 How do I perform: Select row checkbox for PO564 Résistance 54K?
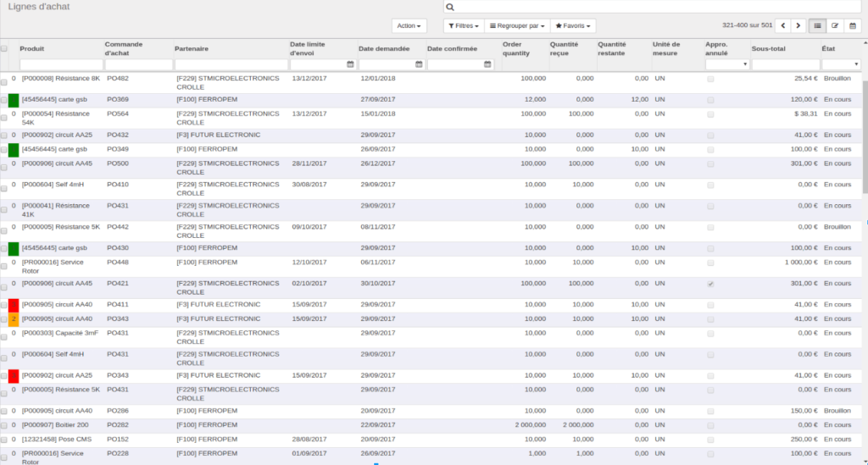pos(4,118)
